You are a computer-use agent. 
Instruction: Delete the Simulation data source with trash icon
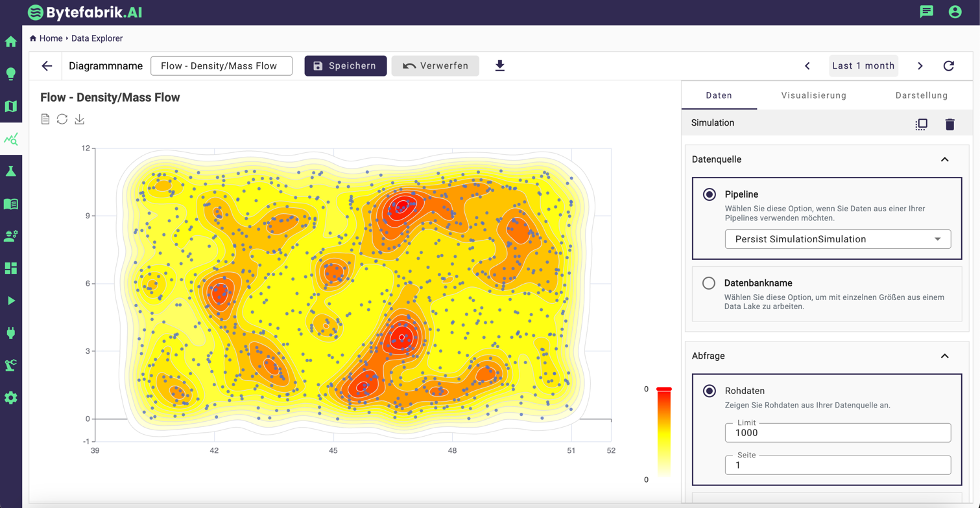[950, 124]
